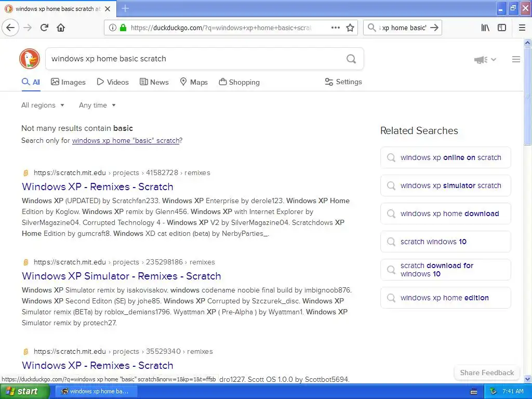Switch to the News tab
Screen dimensions: 532x399
pyautogui.click(x=154, y=82)
